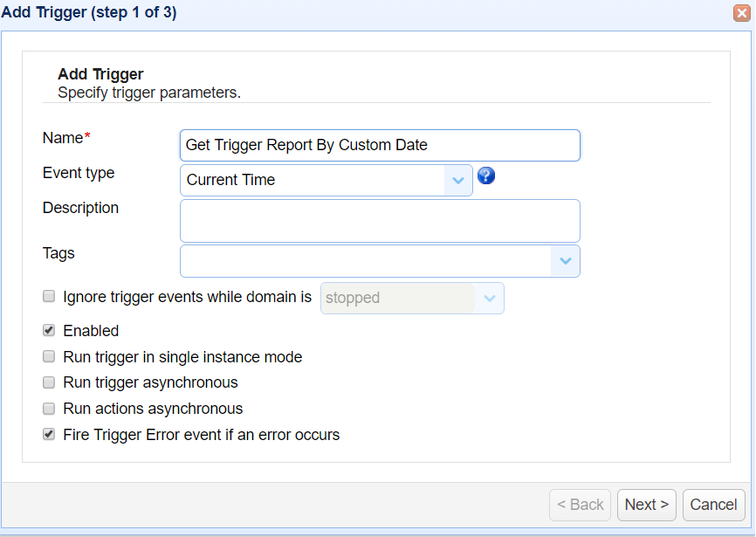756x537 pixels.
Task: Click the Back button
Action: click(580, 505)
